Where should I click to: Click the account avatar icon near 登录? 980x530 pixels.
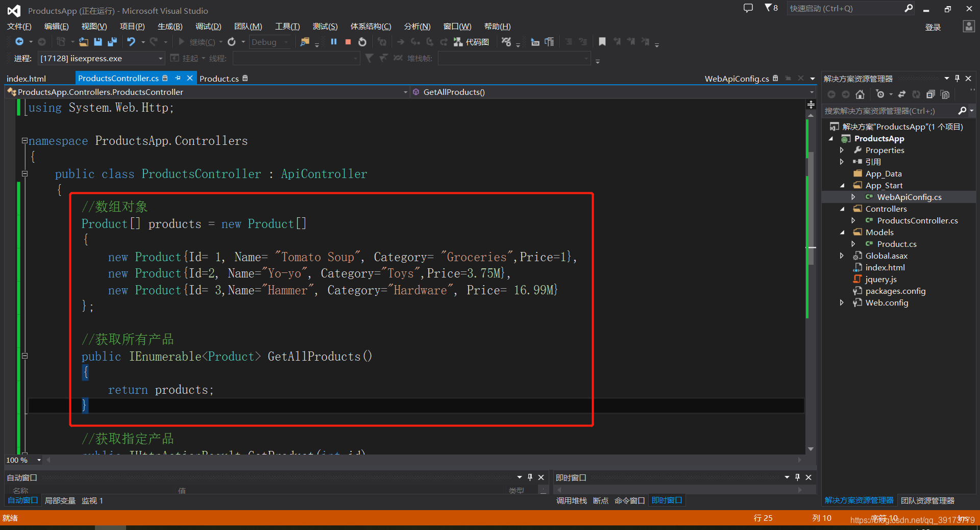969,27
